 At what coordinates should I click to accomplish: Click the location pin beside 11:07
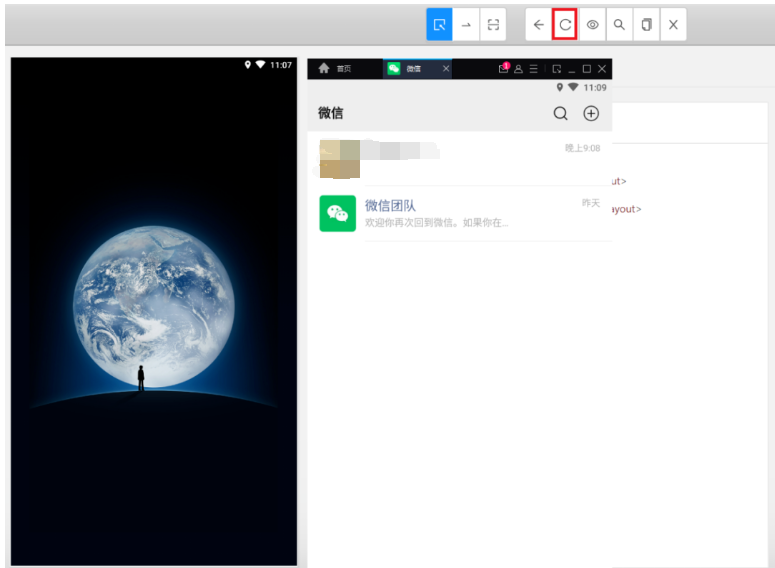pos(248,64)
